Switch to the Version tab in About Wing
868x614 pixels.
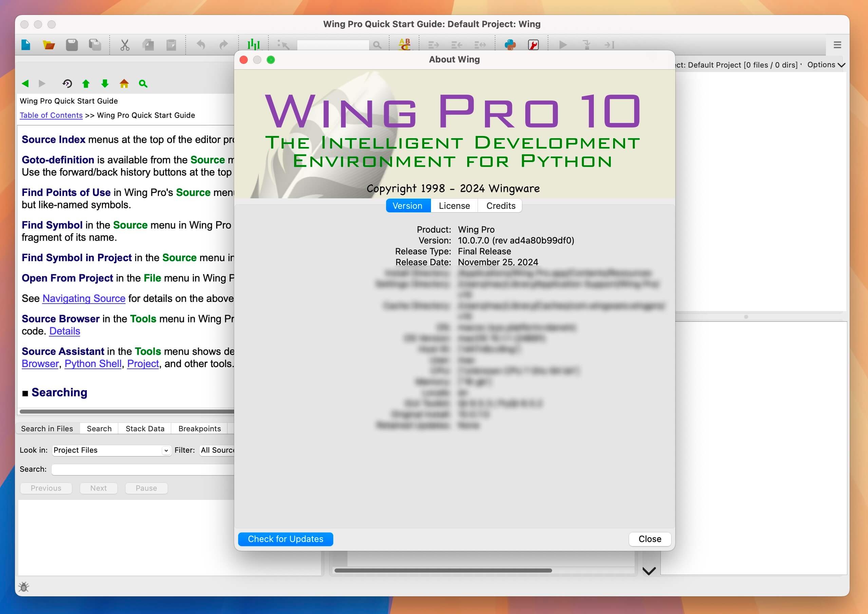408,206
